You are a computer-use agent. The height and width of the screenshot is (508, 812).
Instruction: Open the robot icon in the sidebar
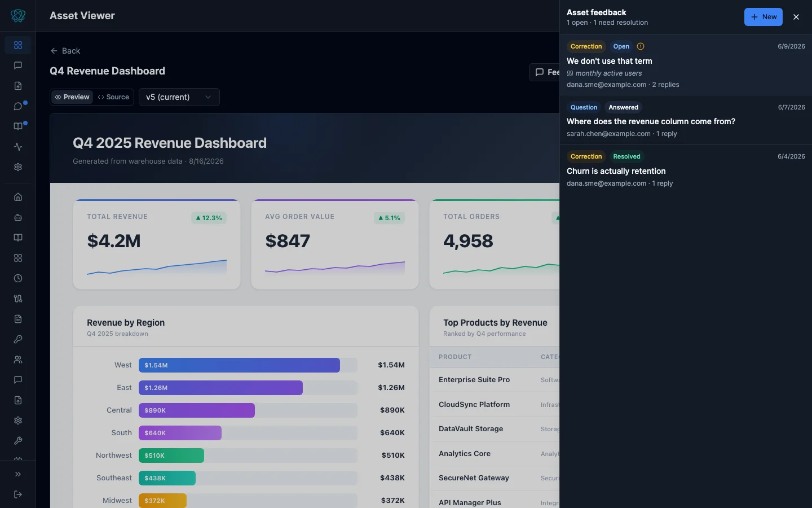[x=18, y=217]
